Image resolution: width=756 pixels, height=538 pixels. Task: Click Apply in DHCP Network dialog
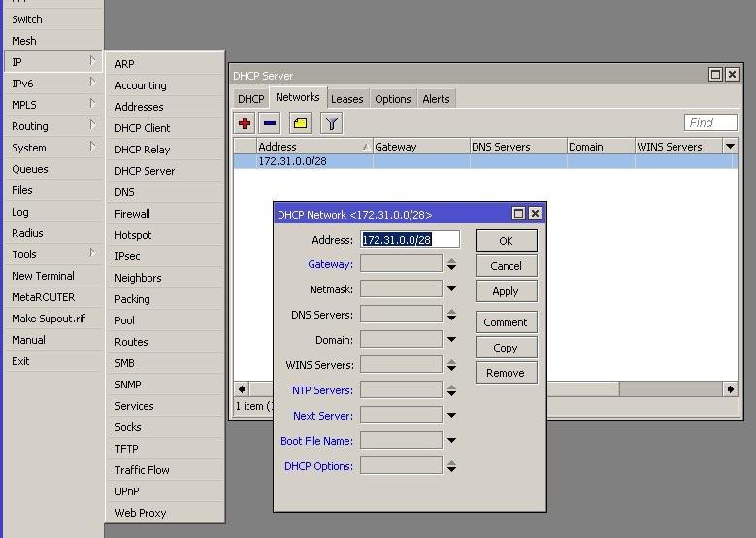(x=506, y=291)
